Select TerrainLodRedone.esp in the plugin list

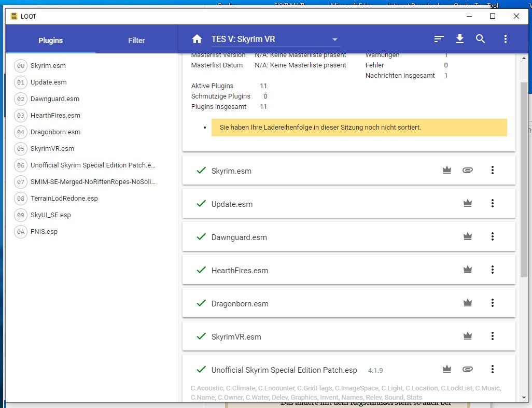[64, 199]
